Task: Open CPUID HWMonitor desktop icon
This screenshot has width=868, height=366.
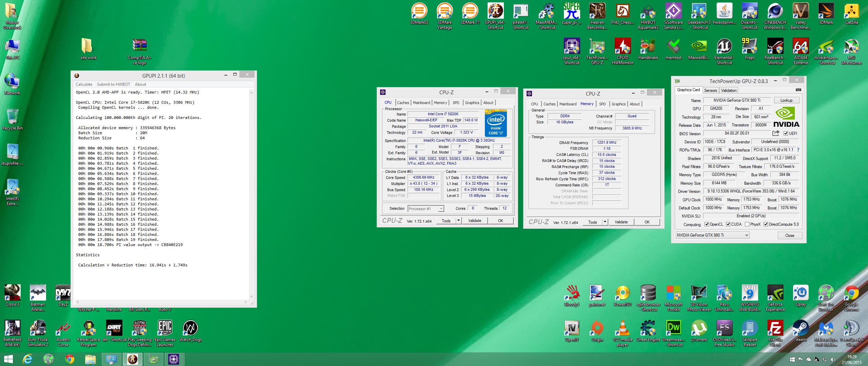Action: [x=623, y=51]
